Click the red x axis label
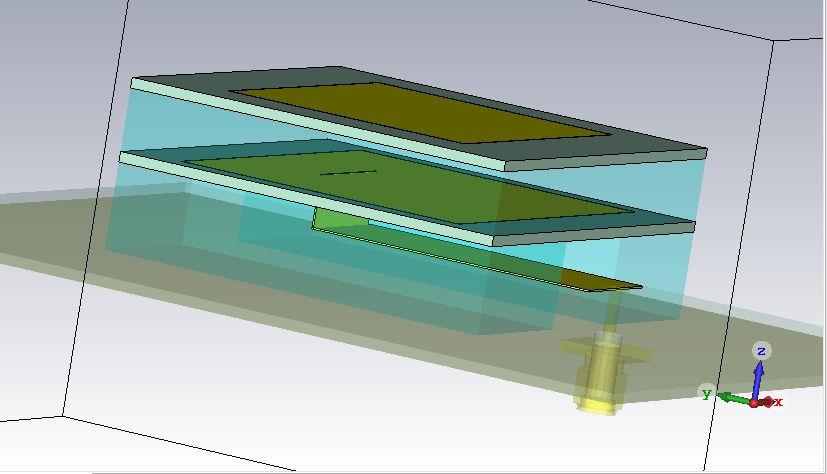The image size is (827, 474). (x=778, y=402)
